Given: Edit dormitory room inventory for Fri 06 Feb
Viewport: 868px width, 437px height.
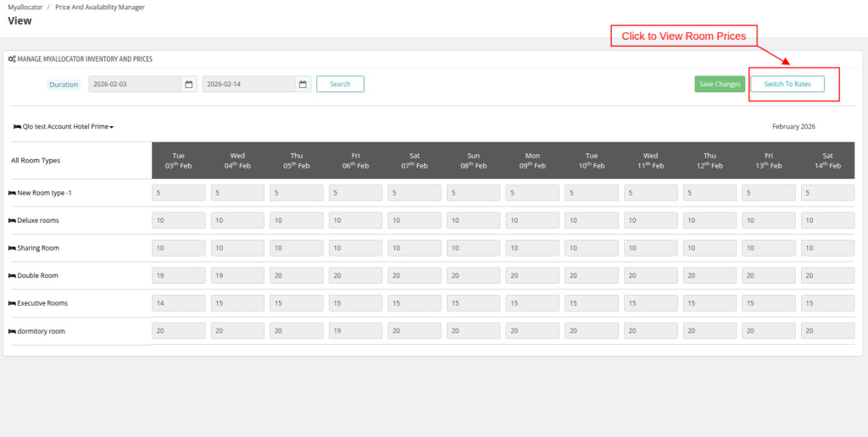Looking at the screenshot, I should (356, 331).
